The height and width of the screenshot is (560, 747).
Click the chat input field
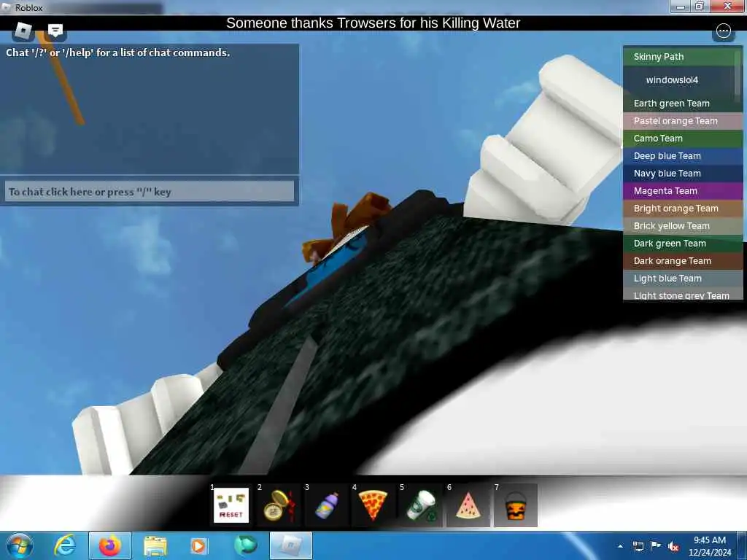pos(149,192)
